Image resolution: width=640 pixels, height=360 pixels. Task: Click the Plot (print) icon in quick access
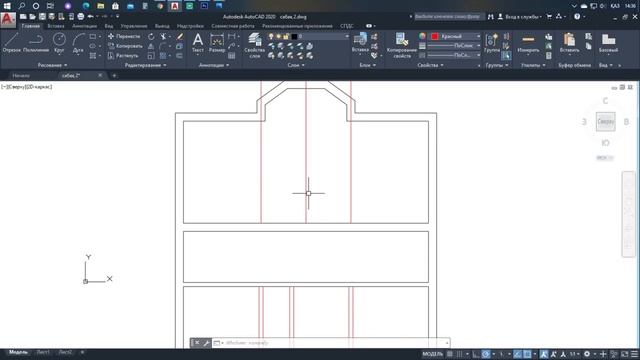coord(81,17)
